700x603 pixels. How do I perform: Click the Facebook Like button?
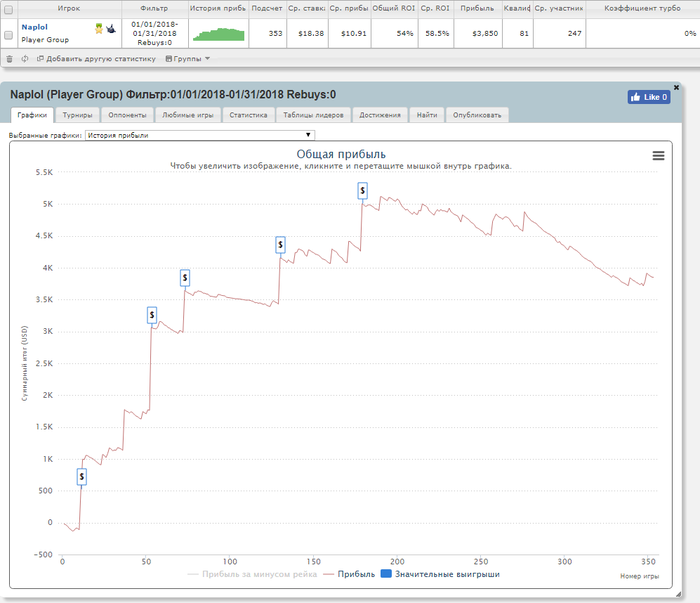point(649,97)
